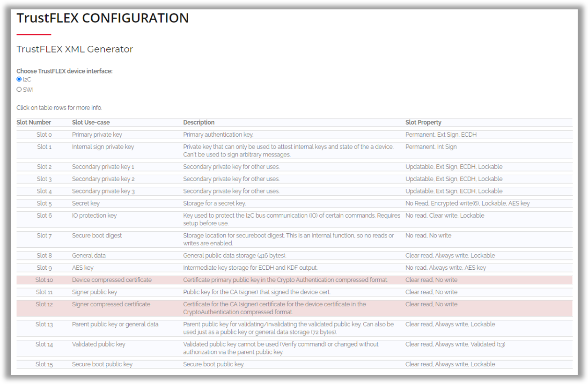This screenshot has width=588, height=384.
Task: Expand Slot 13 Parent public key row
Action: click(x=115, y=324)
